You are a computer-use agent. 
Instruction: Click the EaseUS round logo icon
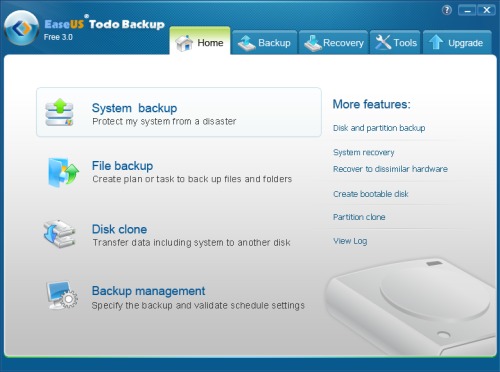pyautogui.click(x=22, y=28)
